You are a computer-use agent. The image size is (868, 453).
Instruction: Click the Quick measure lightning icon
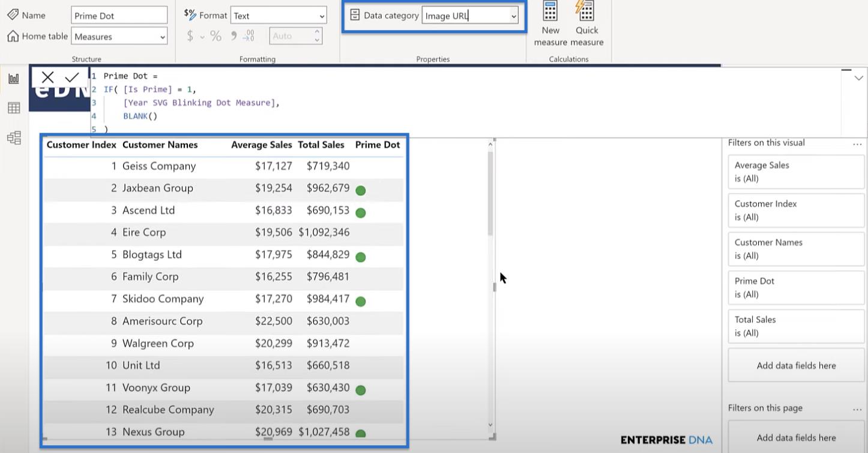click(586, 11)
